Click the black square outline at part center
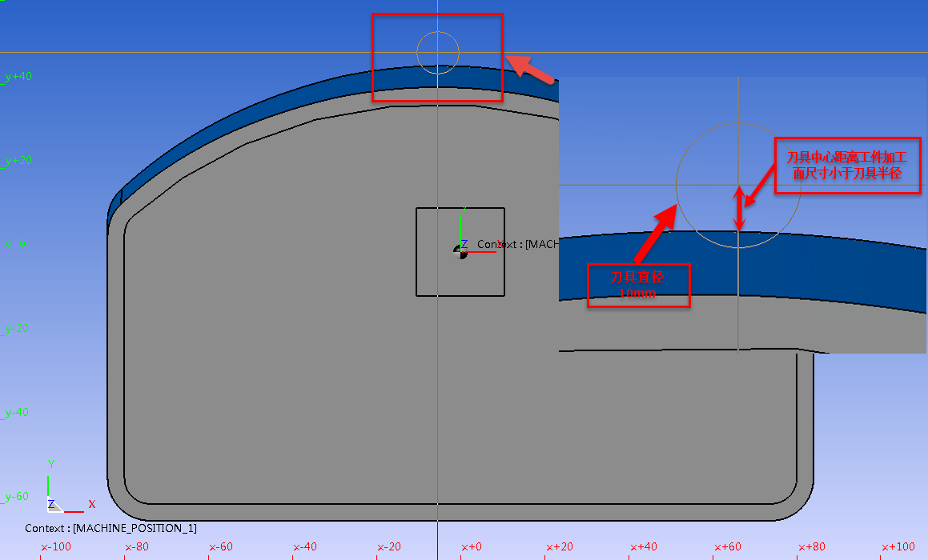Viewport: 928px width, 560px height. [416, 264]
